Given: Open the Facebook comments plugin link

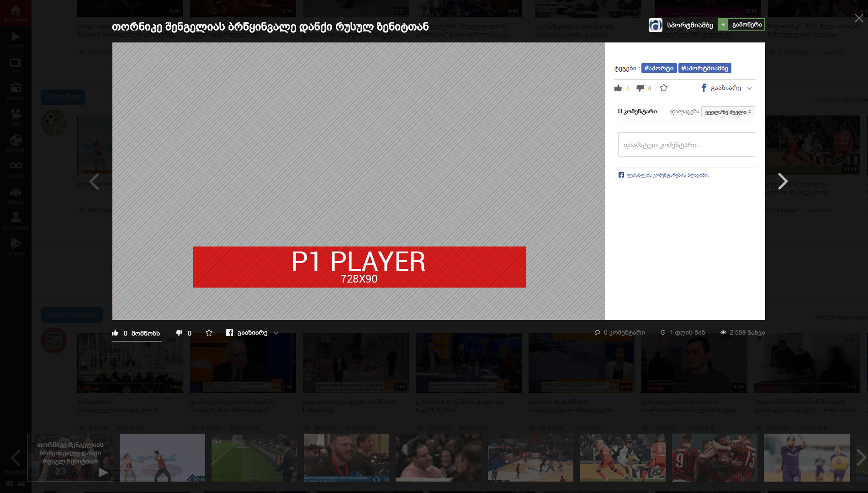Looking at the screenshot, I should tap(667, 175).
